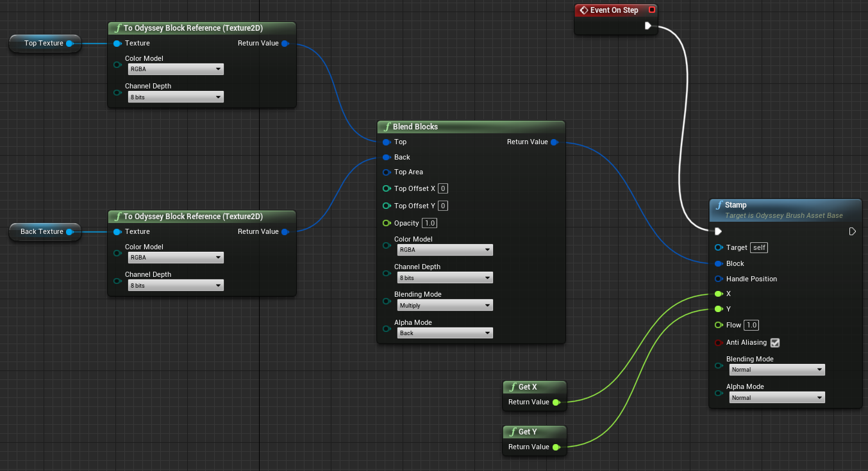
Task: Click the Back input pin on Blend Blocks
Action: coord(387,157)
